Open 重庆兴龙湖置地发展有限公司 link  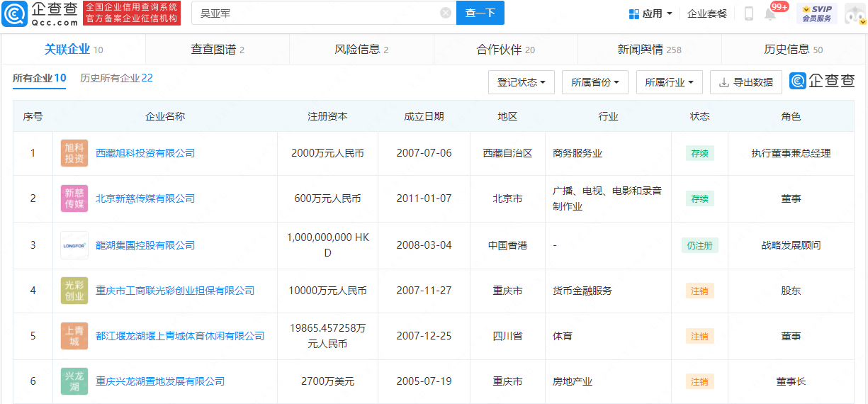pyautogui.click(x=160, y=381)
